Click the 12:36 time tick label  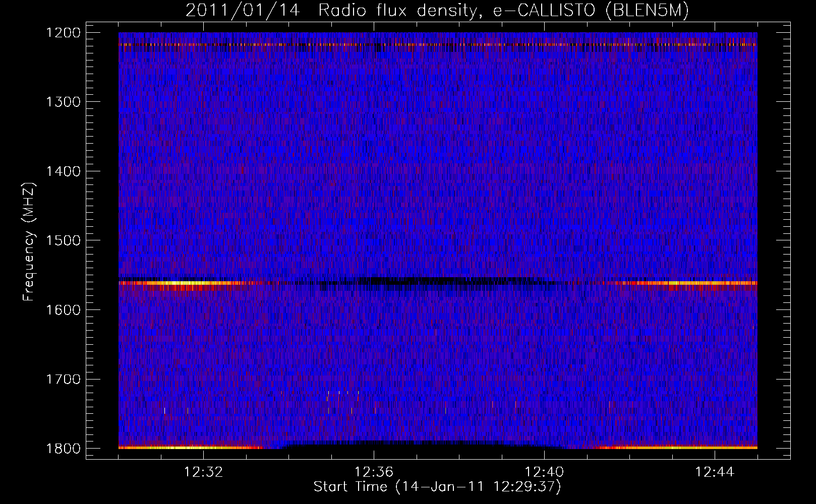coord(374,472)
